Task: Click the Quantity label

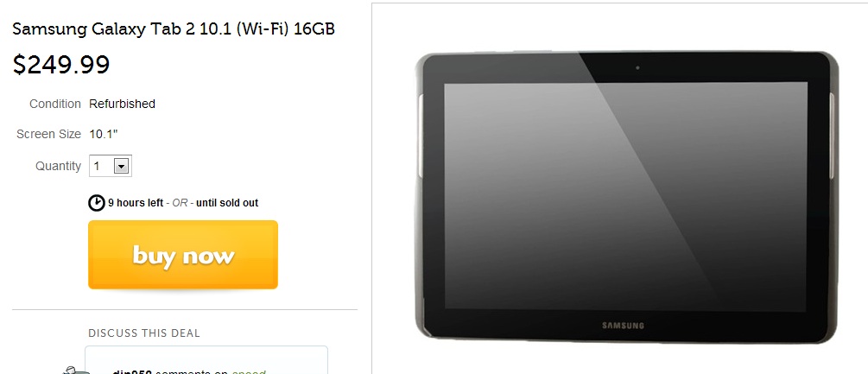Action: [x=58, y=166]
